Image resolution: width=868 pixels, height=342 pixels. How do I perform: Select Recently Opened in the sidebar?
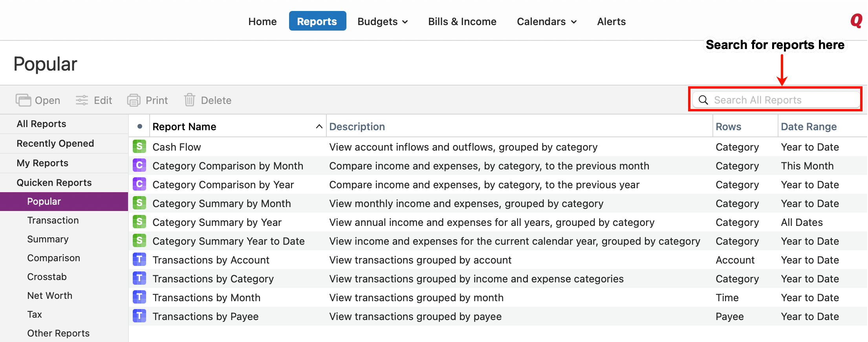(55, 144)
